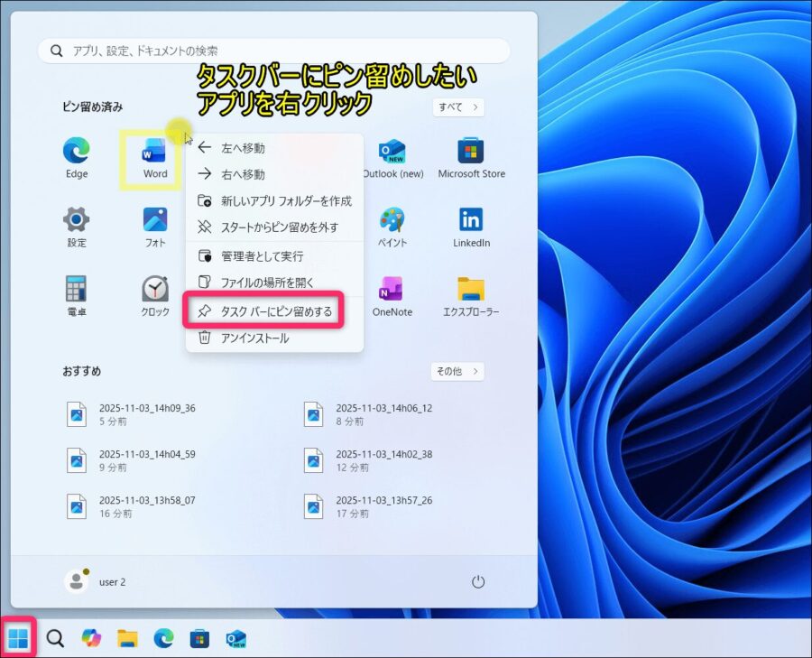Expand すべて to view all apps
Viewport: 812px width, 658px height.
tap(457, 107)
